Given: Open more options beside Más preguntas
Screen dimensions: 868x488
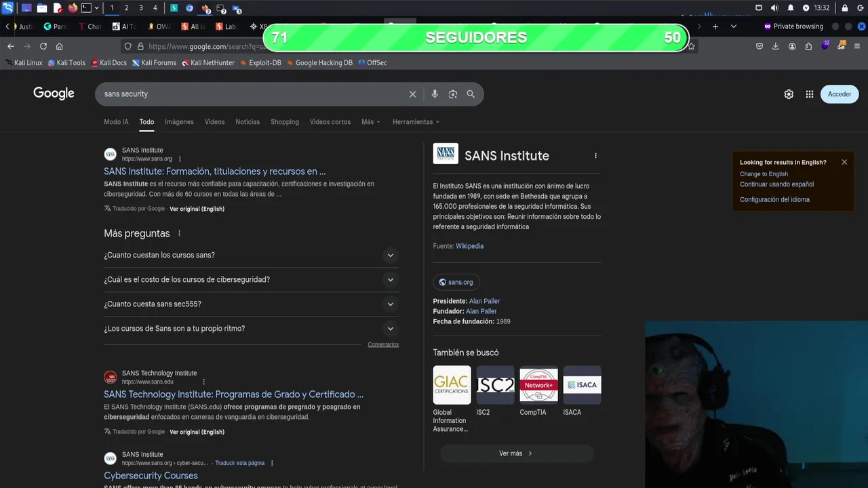Looking at the screenshot, I should point(180,233).
